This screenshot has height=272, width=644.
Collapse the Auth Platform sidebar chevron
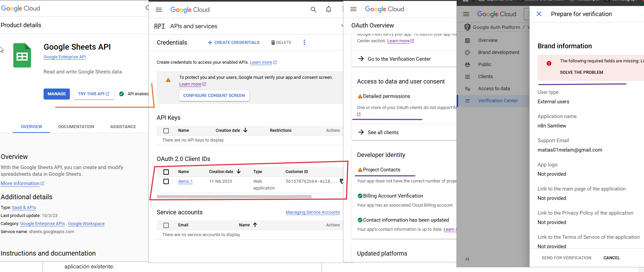tap(467, 259)
